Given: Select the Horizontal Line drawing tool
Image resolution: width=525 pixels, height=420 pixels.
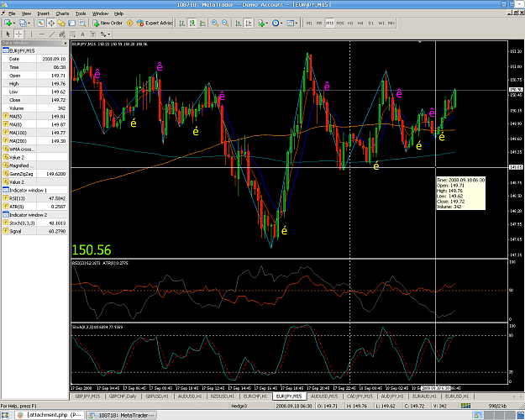Looking at the screenshot, I should (x=41, y=34).
